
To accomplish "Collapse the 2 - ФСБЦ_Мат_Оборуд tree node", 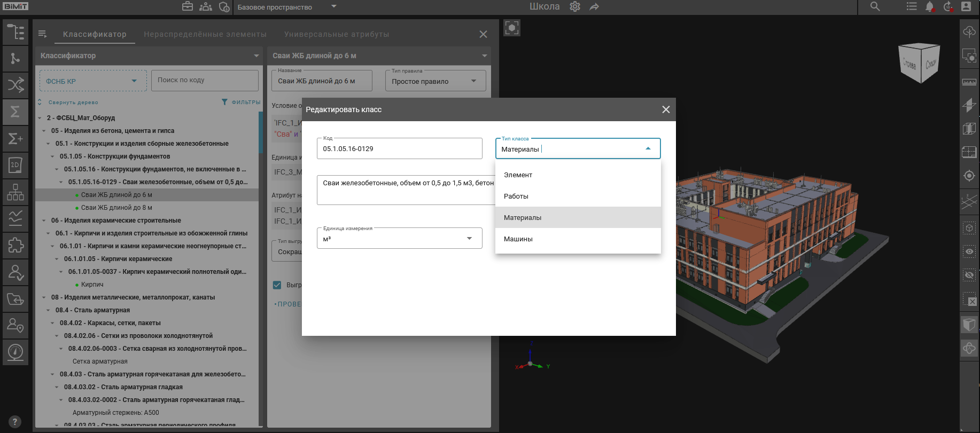I will [x=40, y=118].
